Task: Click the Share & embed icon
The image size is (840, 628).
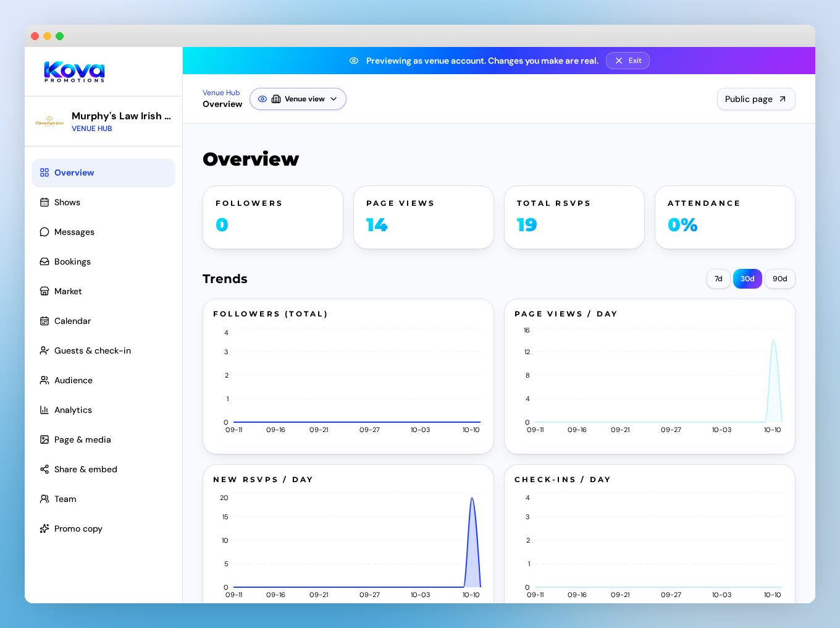Action: 44,469
